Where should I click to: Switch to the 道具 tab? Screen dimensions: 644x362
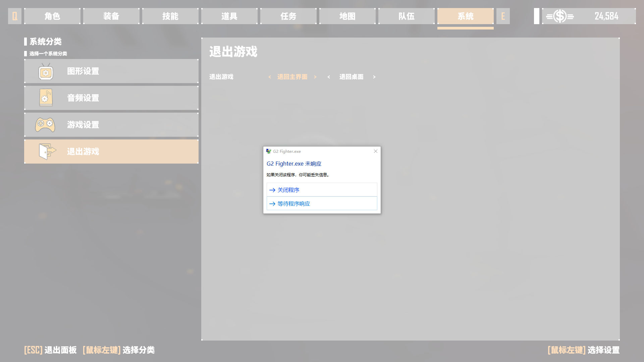pyautogui.click(x=229, y=16)
